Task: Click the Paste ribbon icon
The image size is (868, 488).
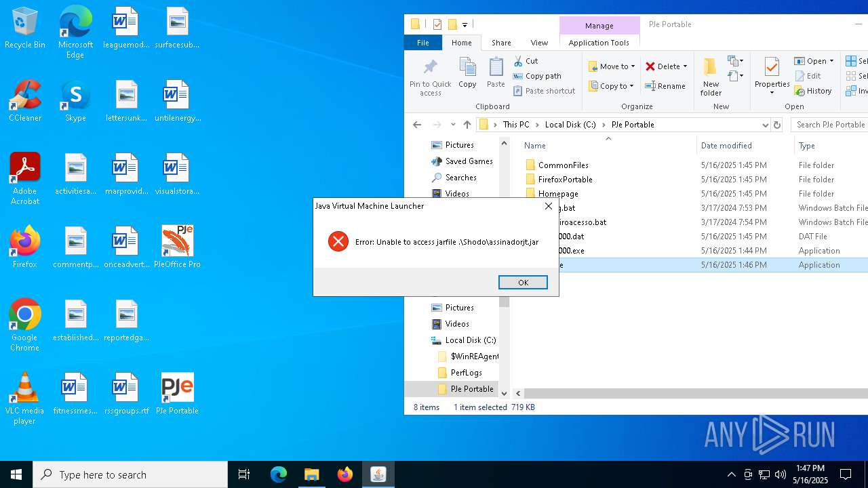Action: 496,73
